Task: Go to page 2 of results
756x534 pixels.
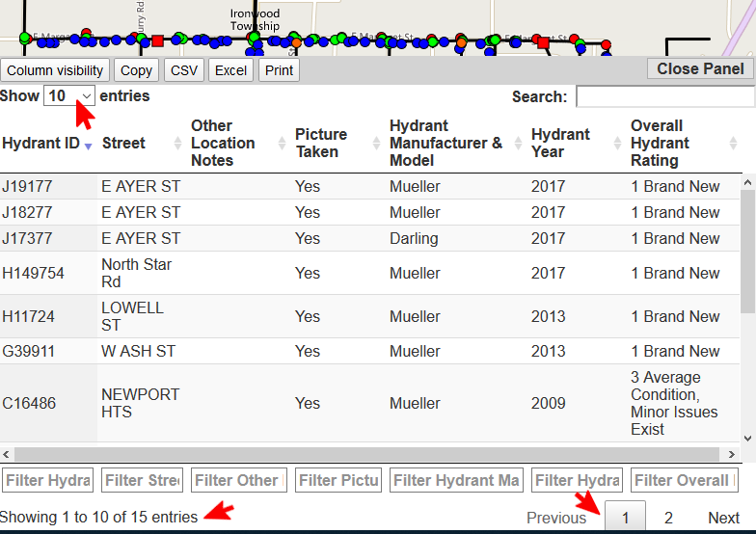Action: [668, 518]
